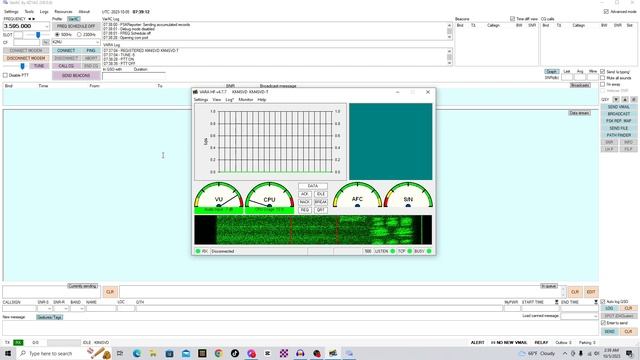This screenshot has width=640, height=360.
Task: Click the VarAC Log scrollbar
Action: (449, 31)
